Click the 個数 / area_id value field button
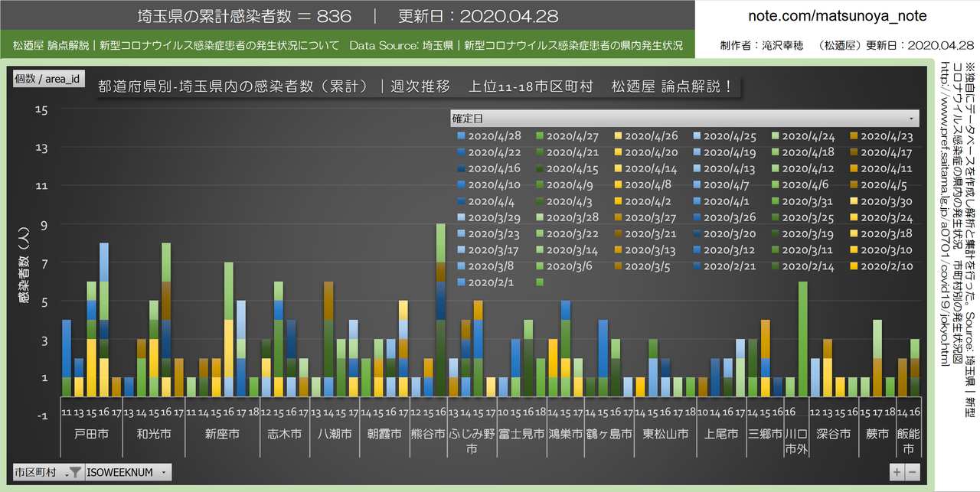Viewport: 980px width, 492px height. [x=48, y=79]
